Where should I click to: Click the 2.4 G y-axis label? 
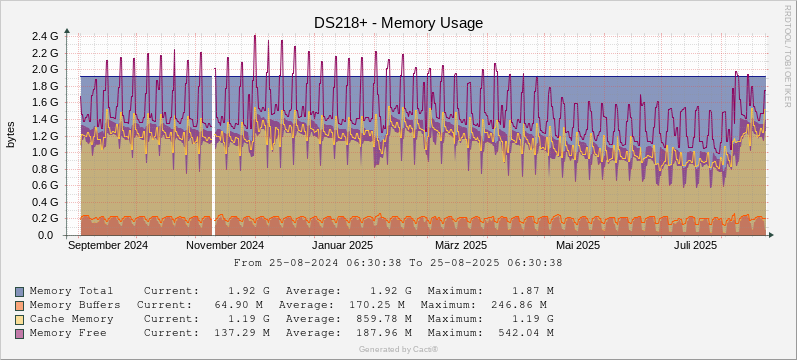45,36
